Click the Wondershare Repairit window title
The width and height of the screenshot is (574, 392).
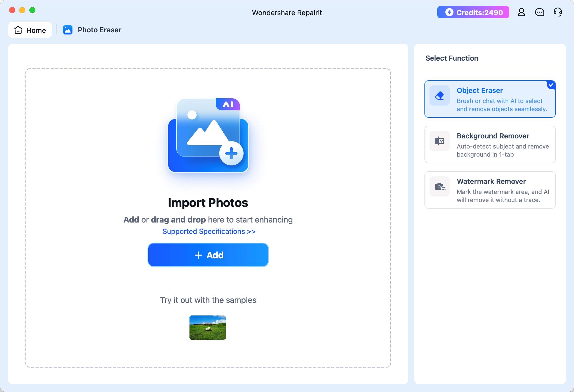pos(287,12)
